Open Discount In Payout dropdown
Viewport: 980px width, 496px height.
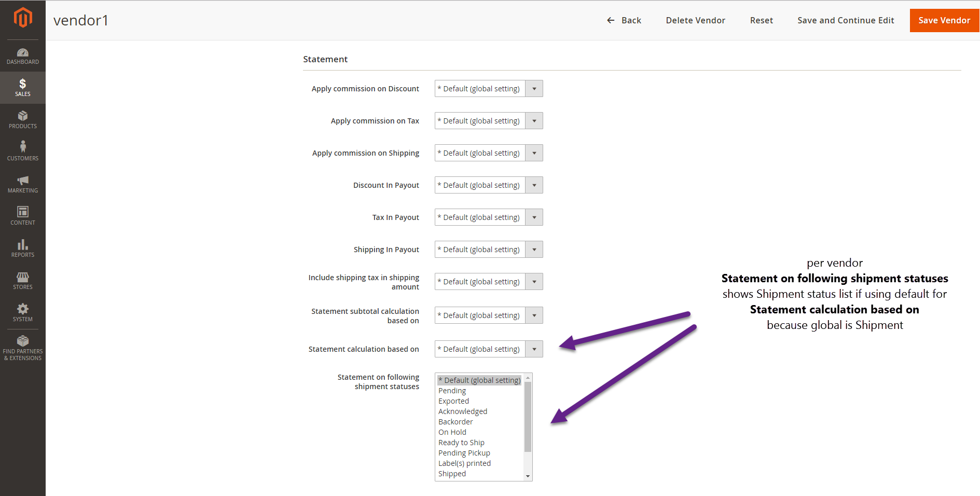tap(489, 185)
